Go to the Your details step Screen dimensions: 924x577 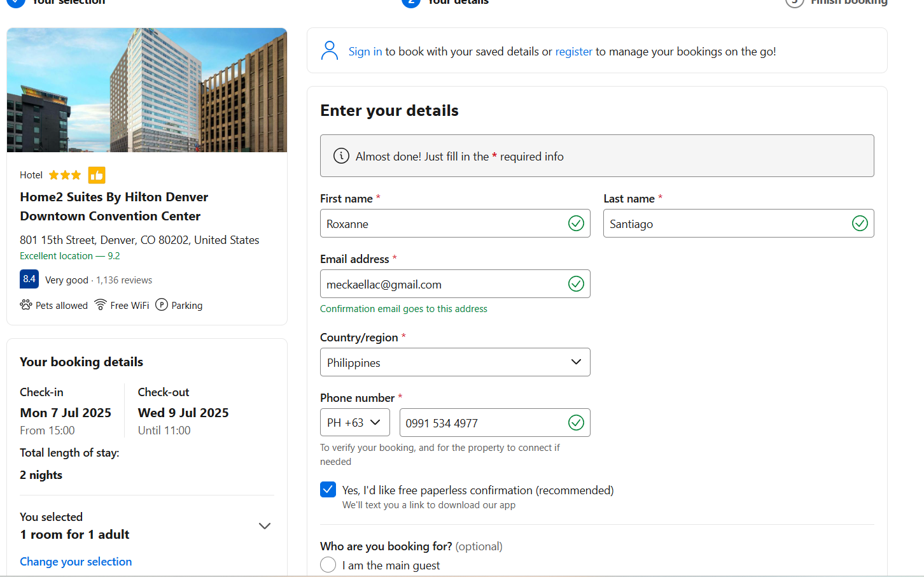pos(457,2)
